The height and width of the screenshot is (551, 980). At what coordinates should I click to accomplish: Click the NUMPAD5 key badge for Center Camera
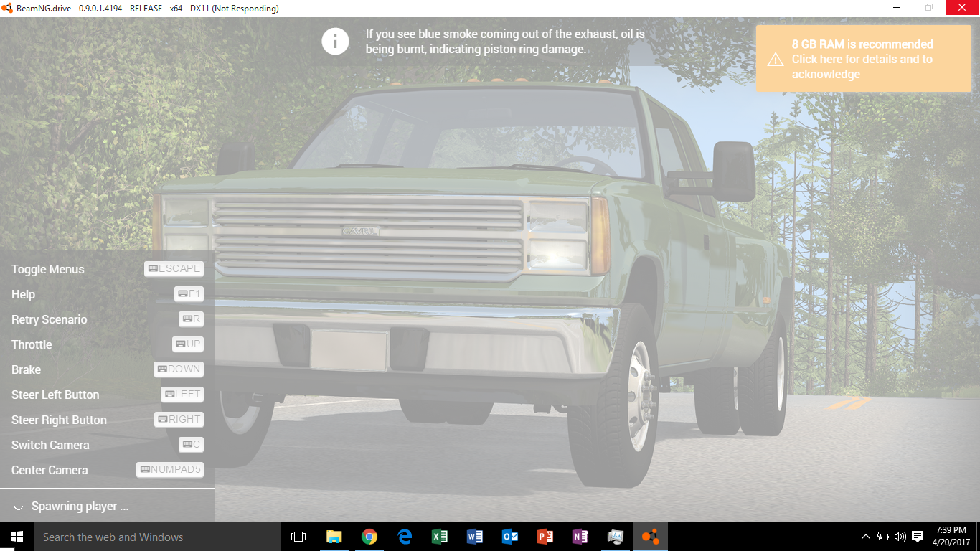(170, 470)
